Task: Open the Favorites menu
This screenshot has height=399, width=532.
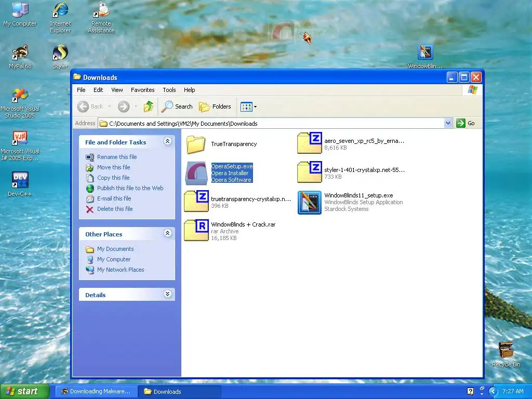Action: pyautogui.click(x=142, y=90)
